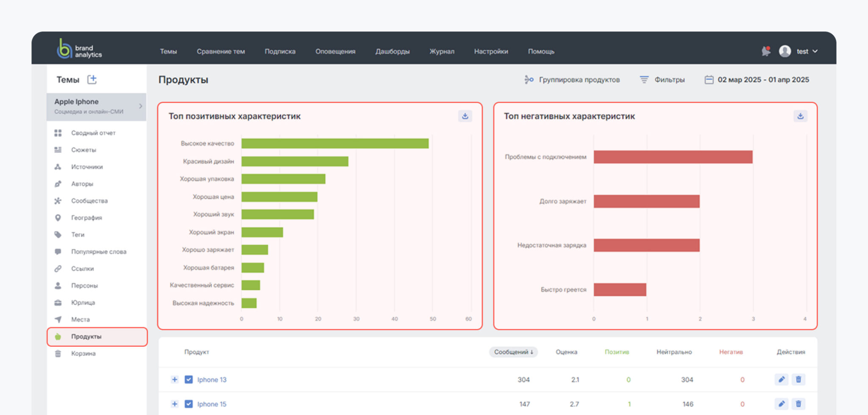Click the Сообщества sidebar icon
The image size is (868, 415).
point(58,201)
